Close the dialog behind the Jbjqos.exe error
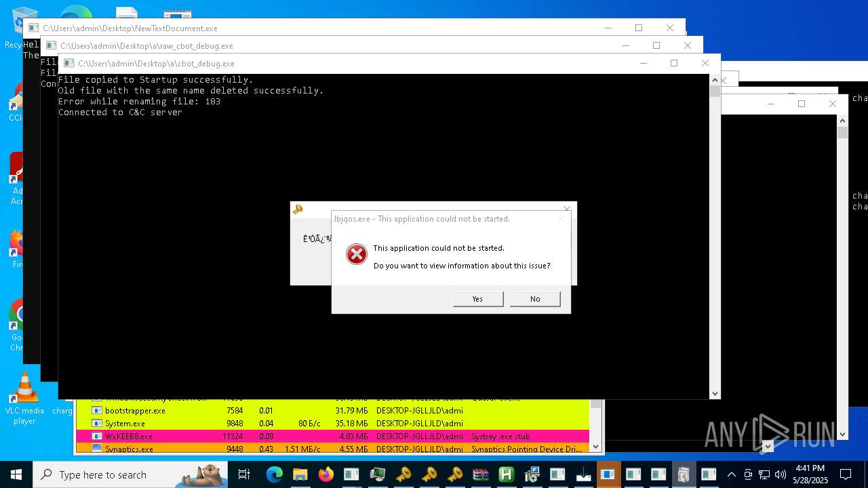 click(567, 209)
